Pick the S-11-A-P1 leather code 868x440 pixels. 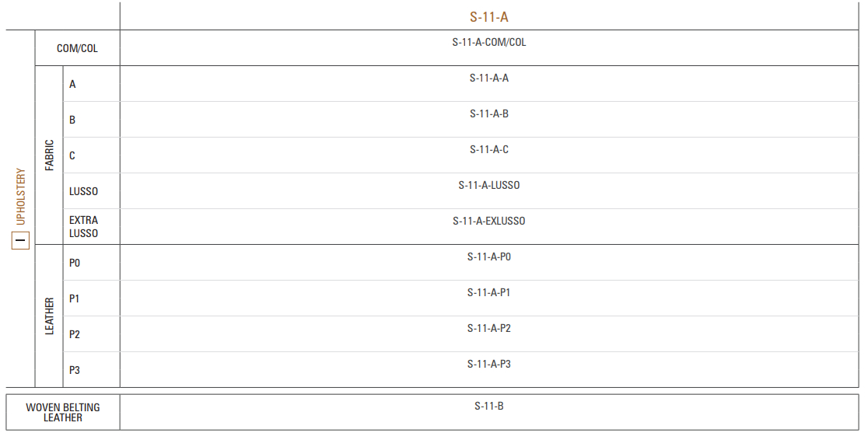488,292
